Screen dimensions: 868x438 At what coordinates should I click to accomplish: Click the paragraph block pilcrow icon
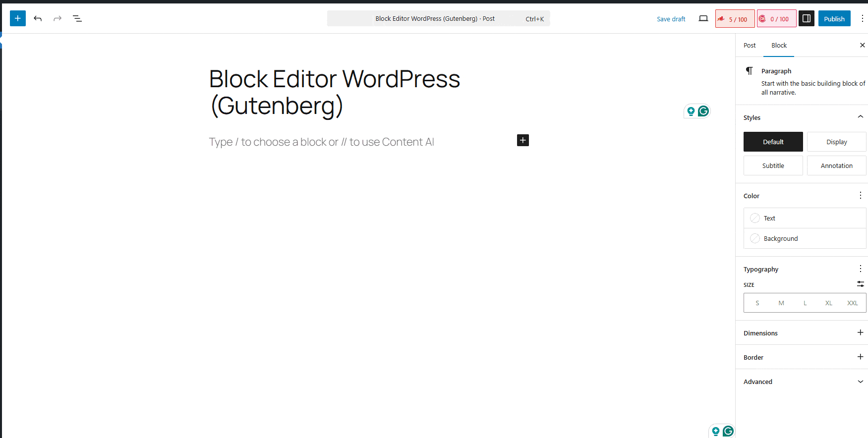(750, 71)
